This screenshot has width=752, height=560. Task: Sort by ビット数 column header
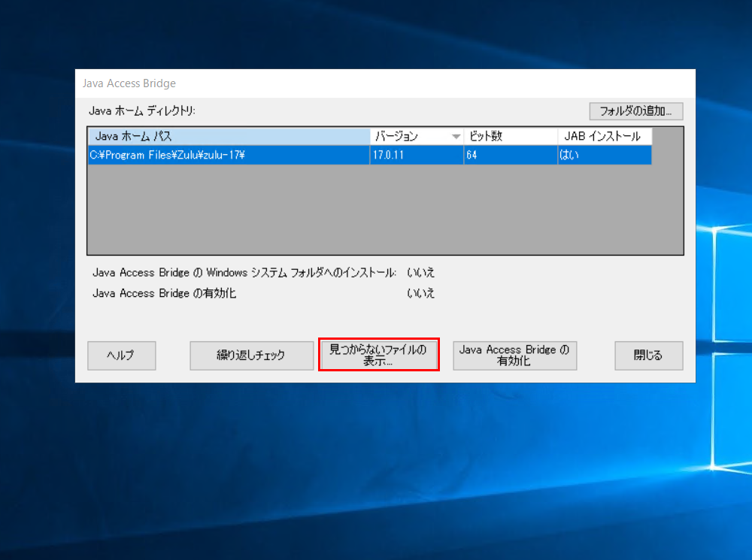[511, 136]
